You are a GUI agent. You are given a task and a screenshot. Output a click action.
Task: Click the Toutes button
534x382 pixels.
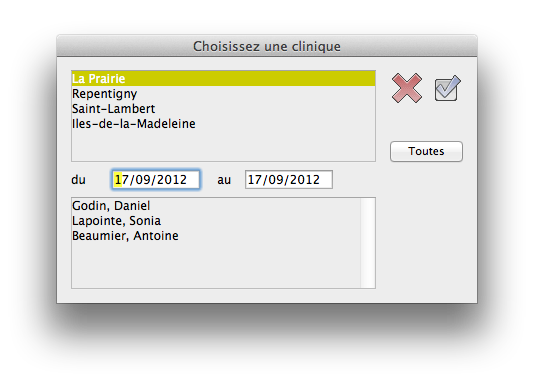[426, 151]
